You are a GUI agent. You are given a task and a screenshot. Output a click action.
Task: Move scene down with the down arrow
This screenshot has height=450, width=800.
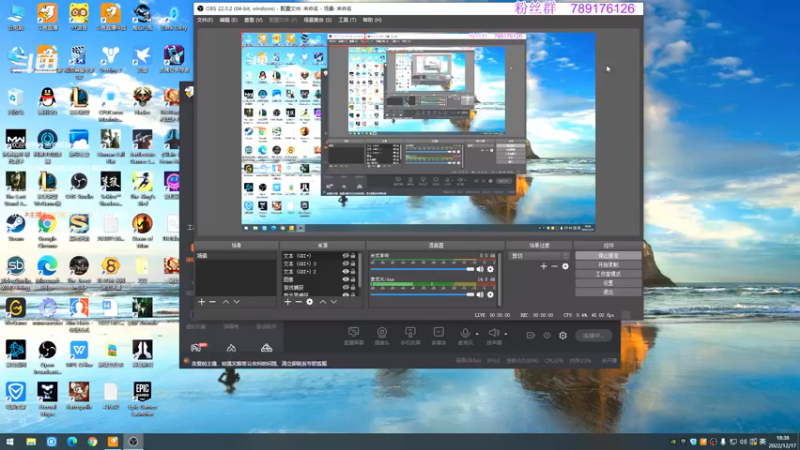236,302
